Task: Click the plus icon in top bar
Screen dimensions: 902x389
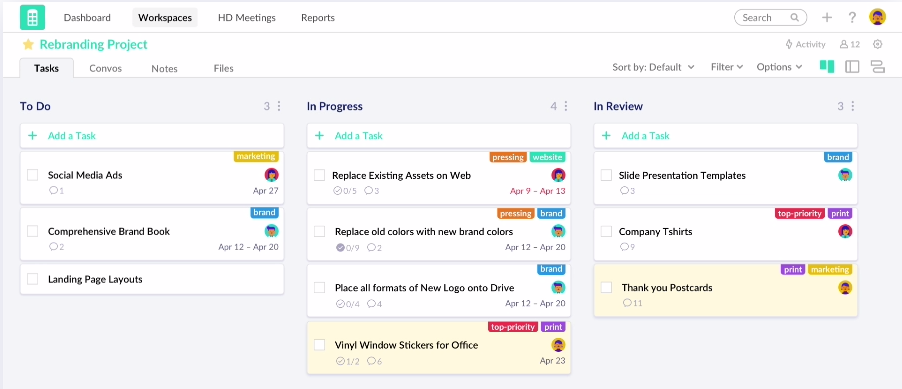Action: pyautogui.click(x=827, y=17)
